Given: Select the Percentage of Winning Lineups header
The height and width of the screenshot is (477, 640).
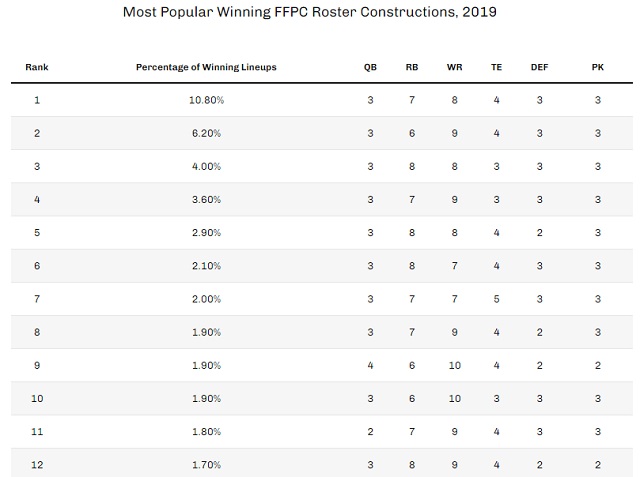Looking at the screenshot, I should 206,67.
